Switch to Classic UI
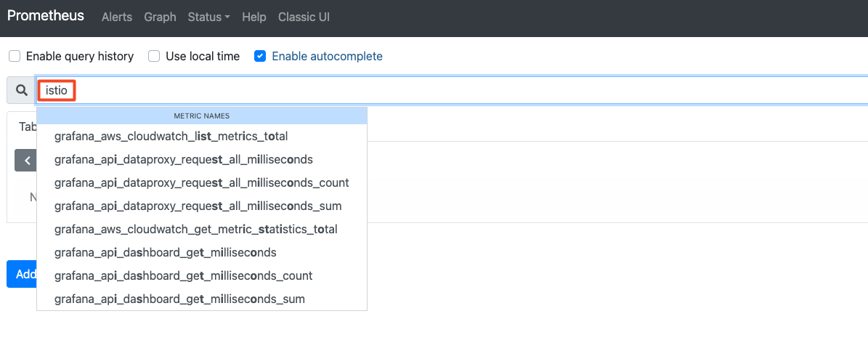This screenshot has width=868, height=351. pyautogui.click(x=304, y=17)
